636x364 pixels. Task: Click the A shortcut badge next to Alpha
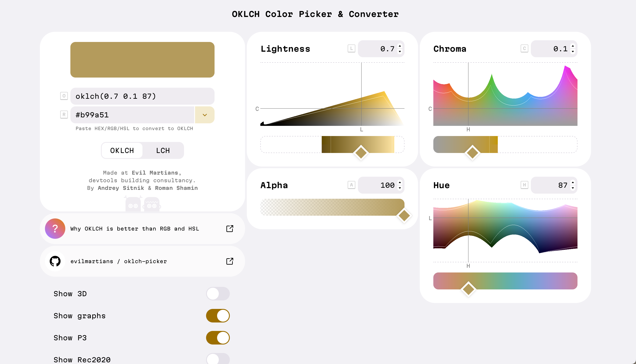tap(351, 185)
